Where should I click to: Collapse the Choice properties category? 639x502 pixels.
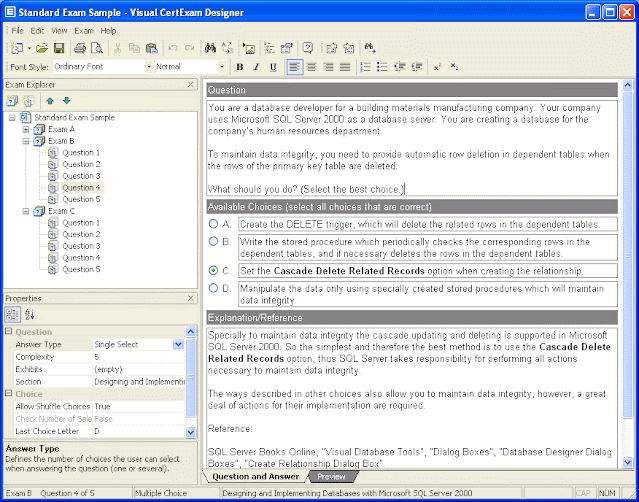tap(8, 393)
